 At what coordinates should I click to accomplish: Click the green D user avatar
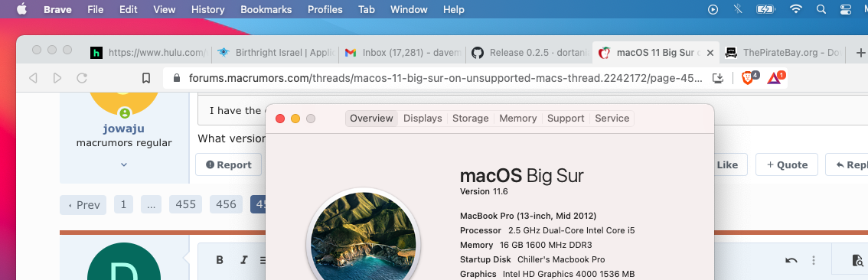[x=124, y=261]
